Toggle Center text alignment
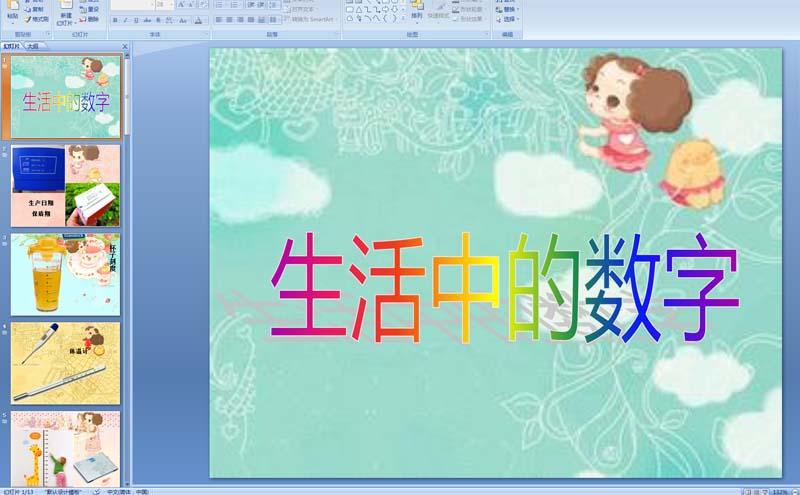 coord(229,20)
